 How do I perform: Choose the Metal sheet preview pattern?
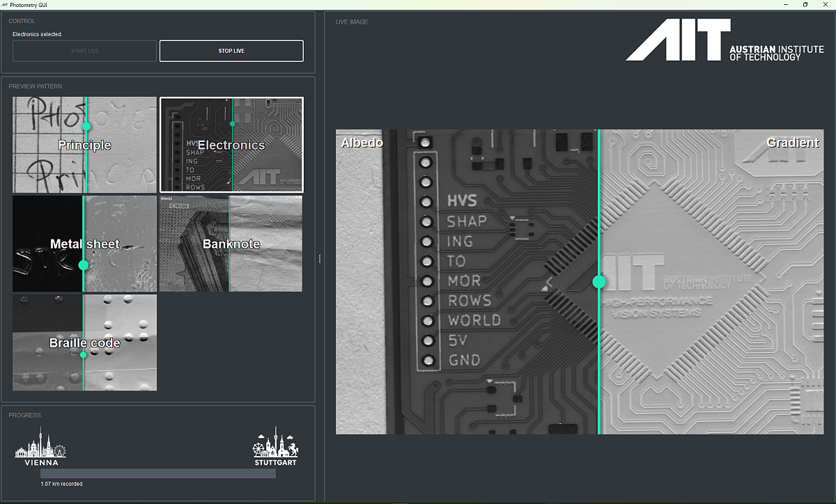coord(84,244)
